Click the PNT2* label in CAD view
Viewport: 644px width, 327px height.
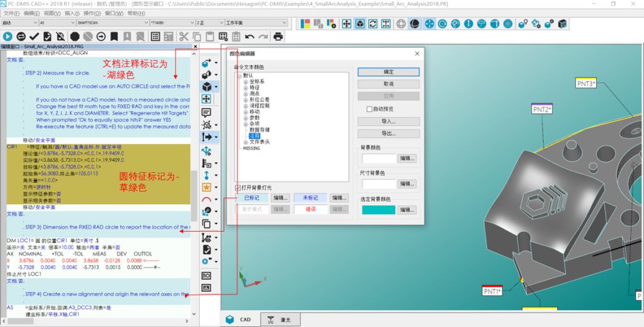pos(541,109)
